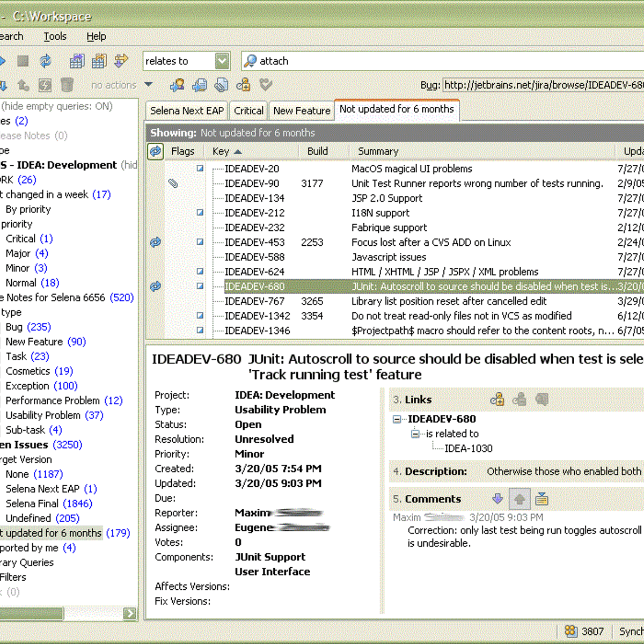Click the gray heart vote icon
The image size is (644, 644).
click(266, 84)
